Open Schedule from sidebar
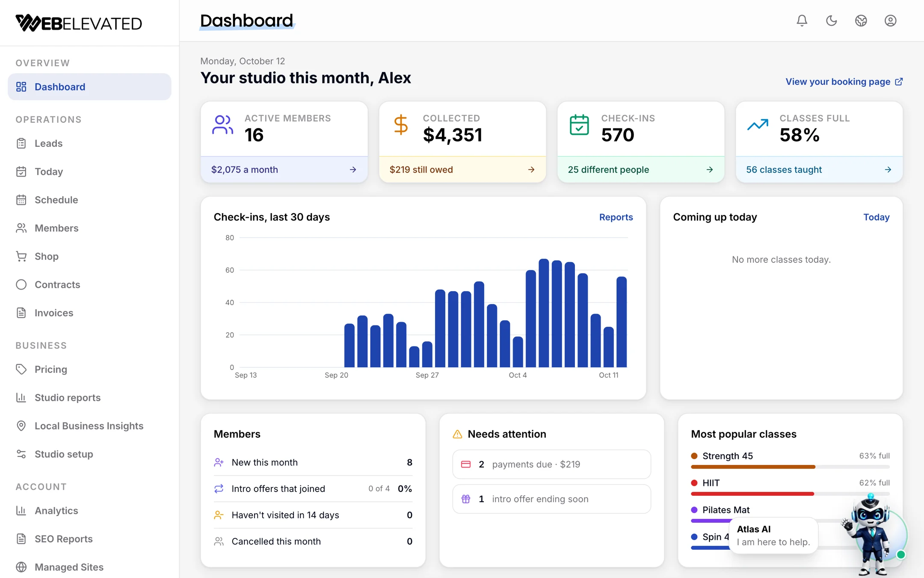924x578 pixels. pos(89,200)
